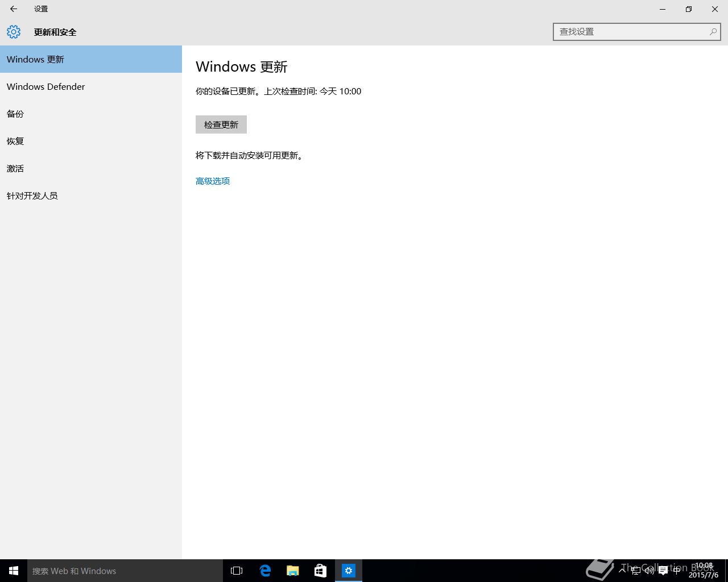Click the 搜索 Web 和 Windows search box
The image size is (728, 582).
(x=125, y=571)
